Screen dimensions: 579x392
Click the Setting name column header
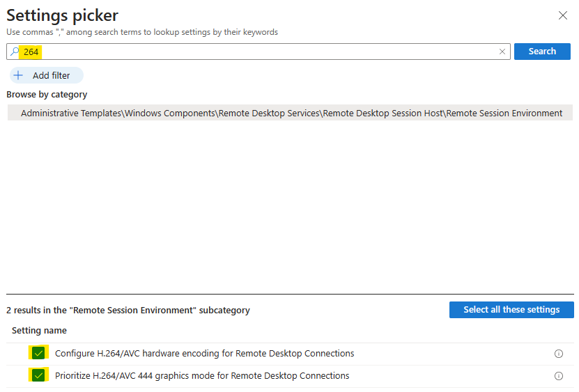pyautogui.click(x=39, y=330)
